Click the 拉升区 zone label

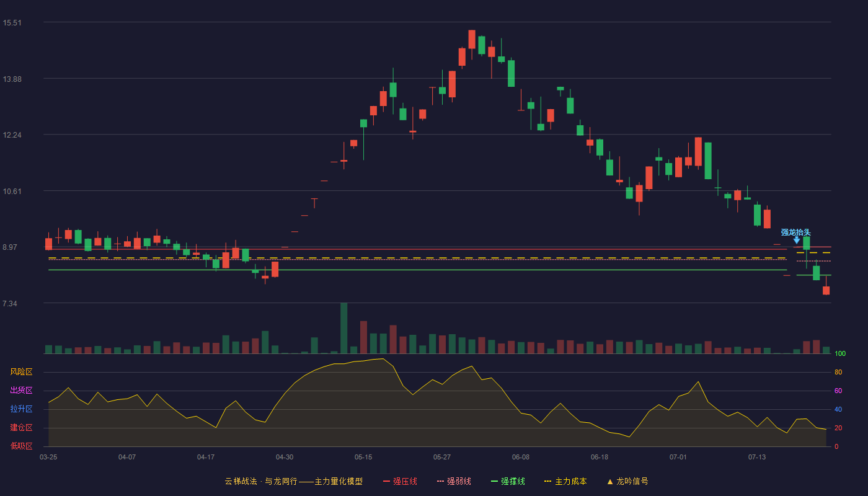[x=21, y=409]
